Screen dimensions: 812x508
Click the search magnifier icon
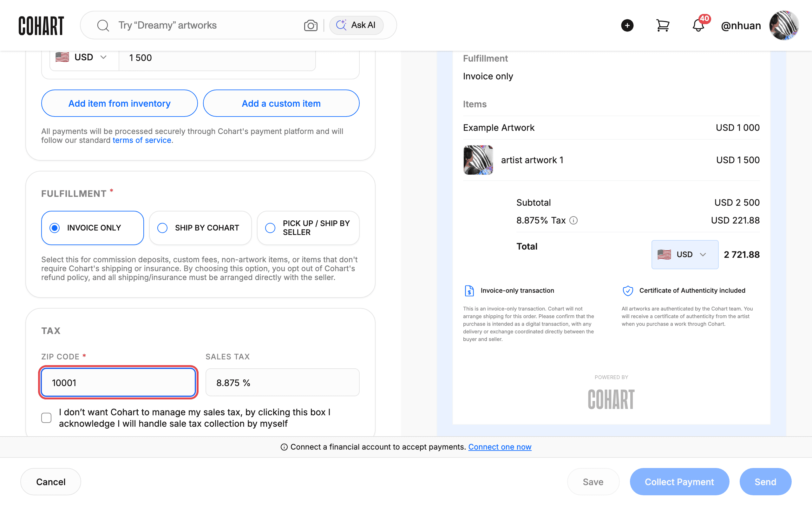click(103, 25)
